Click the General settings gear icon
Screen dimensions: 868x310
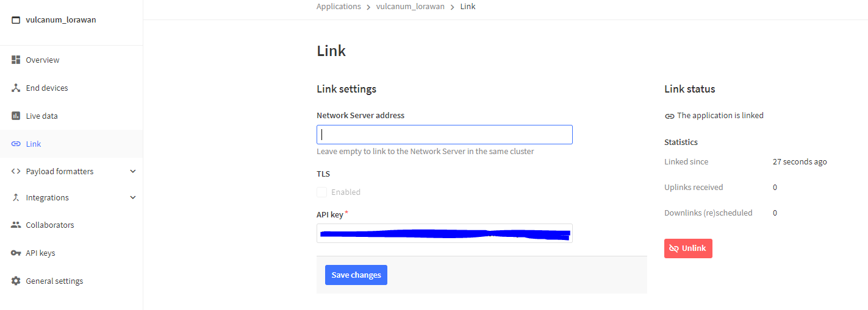click(16, 281)
